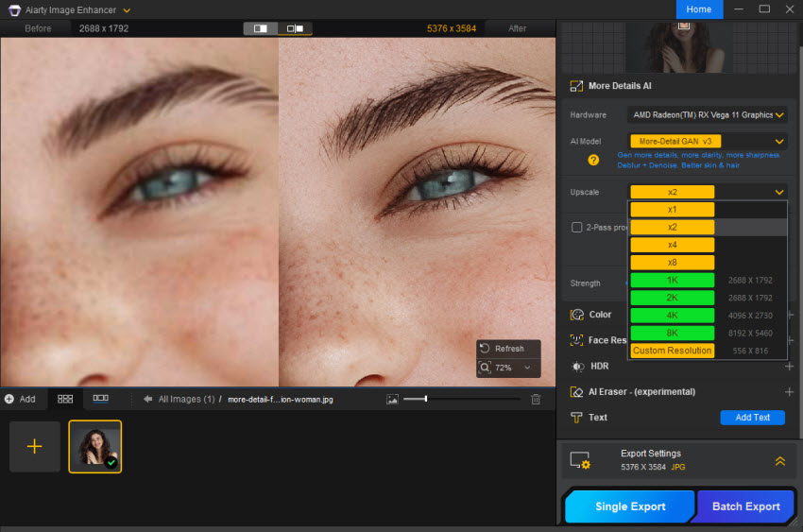Image resolution: width=803 pixels, height=532 pixels.
Task: Click the After label
Action: (517, 28)
